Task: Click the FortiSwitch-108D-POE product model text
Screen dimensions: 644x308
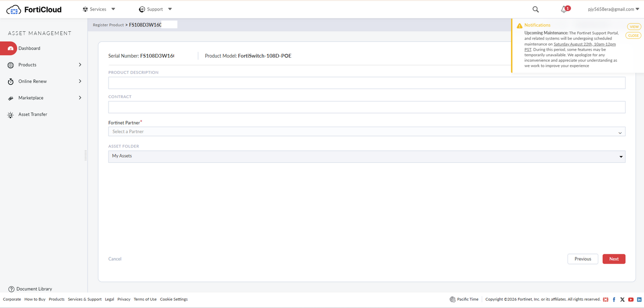Action: point(265,56)
